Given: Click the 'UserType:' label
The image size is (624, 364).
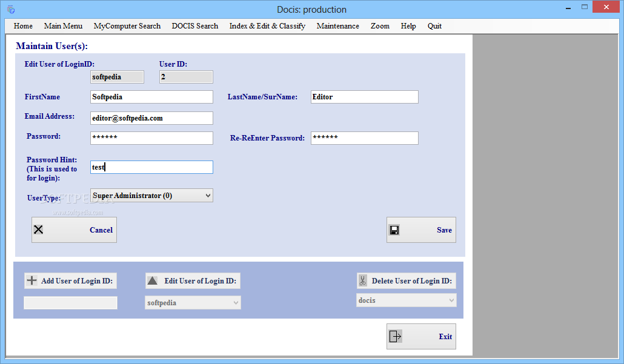Looking at the screenshot, I should 44,197.
